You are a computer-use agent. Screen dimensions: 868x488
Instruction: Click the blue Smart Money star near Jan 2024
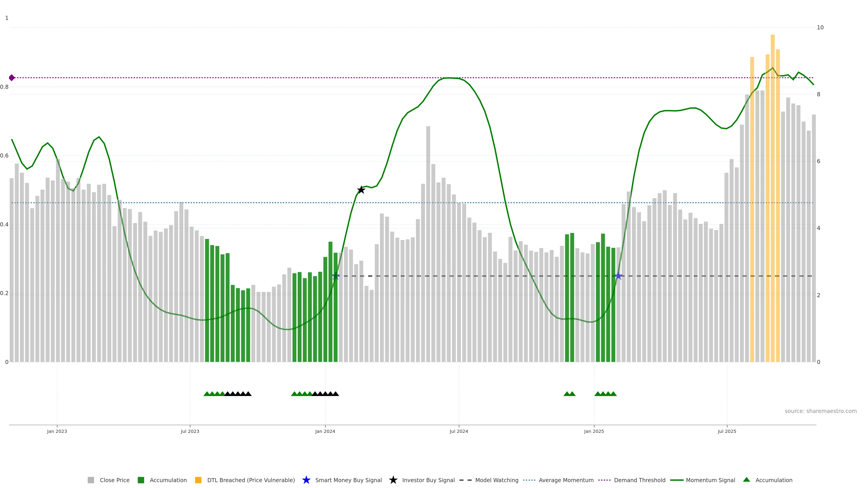[x=336, y=276]
